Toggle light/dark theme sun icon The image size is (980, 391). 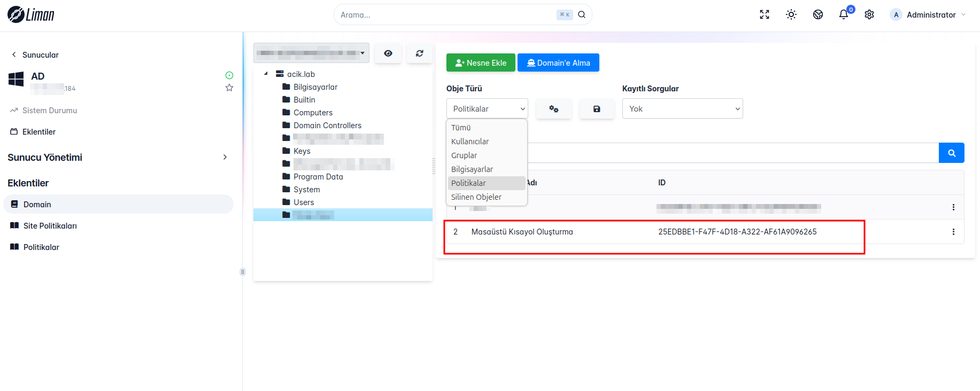coord(791,14)
